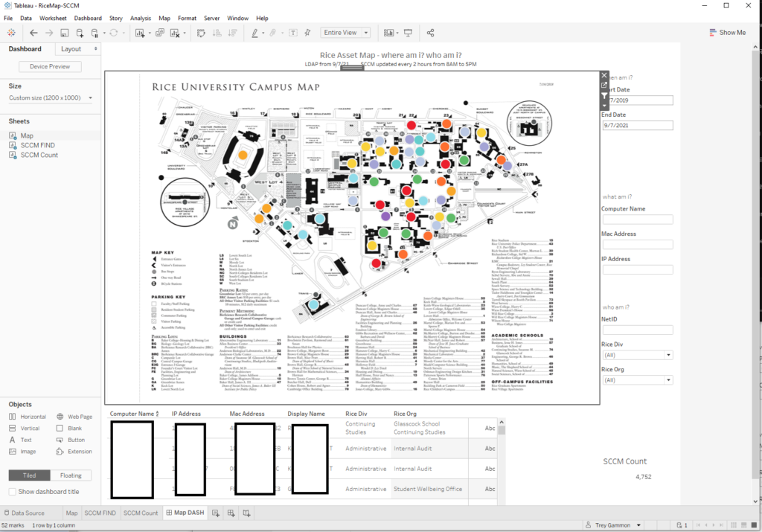Open the Data Source tab

(x=25, y=513)
